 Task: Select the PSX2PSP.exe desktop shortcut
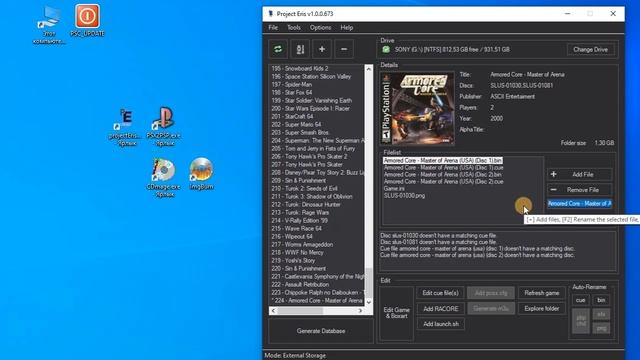click(x=164, y=127)
